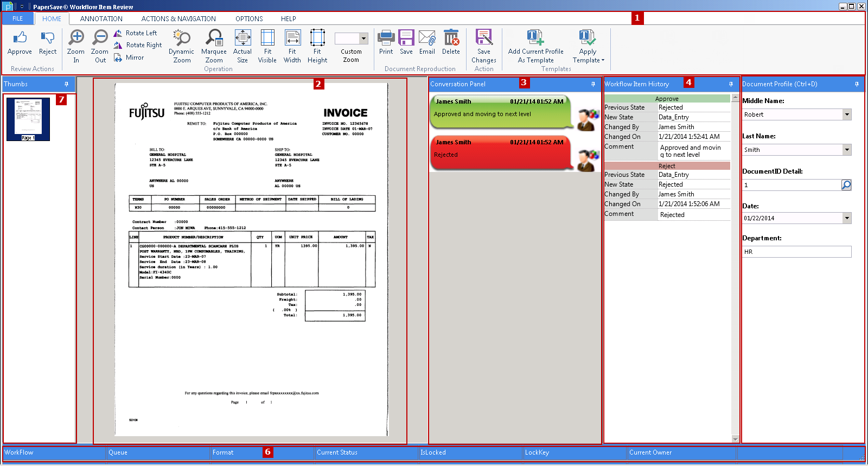Add Current Profile As Template

click(x=536, y=46)
